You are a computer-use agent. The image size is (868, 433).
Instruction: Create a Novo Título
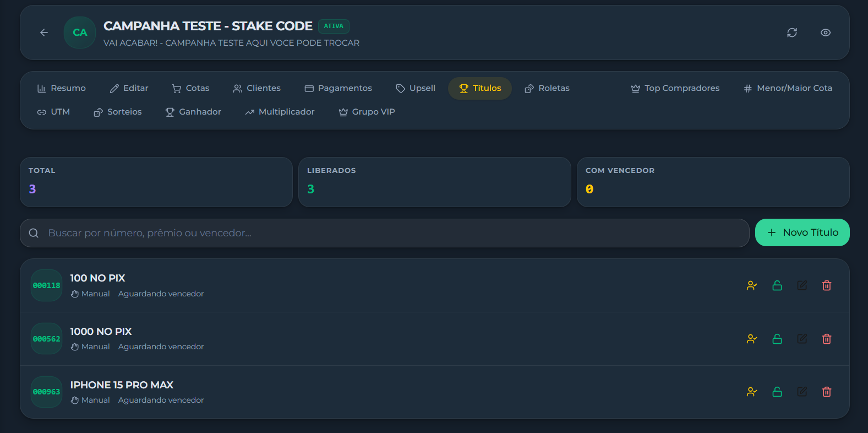coord(802,232)
